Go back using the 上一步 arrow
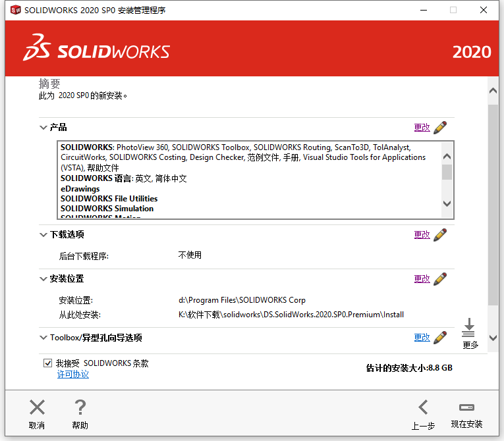 (423, 407)
